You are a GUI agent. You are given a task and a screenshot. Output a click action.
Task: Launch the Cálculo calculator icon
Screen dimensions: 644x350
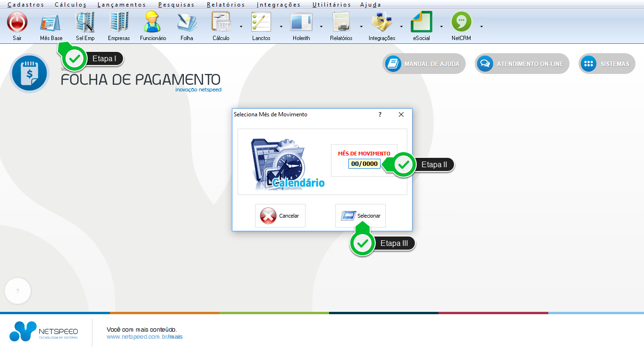pos(221,22)
